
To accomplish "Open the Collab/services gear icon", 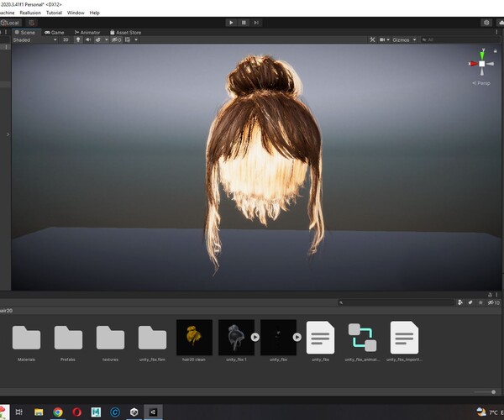I will (486, 23).
